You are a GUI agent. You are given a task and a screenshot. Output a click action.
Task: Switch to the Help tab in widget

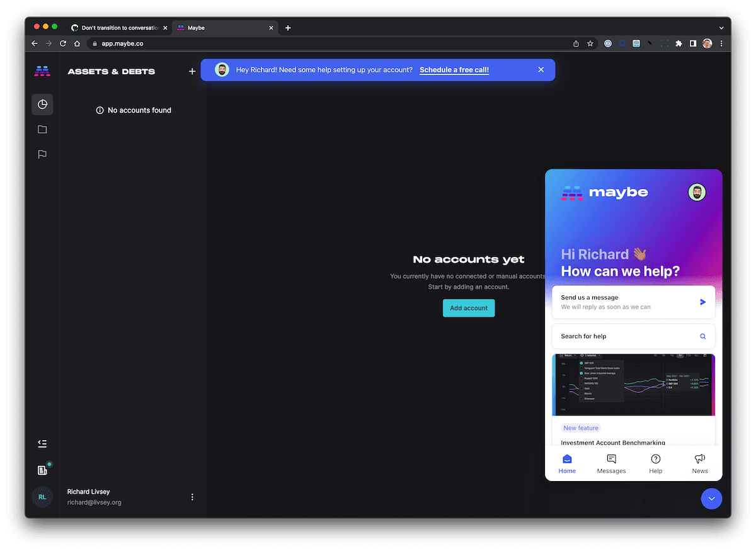pos(656,464)
